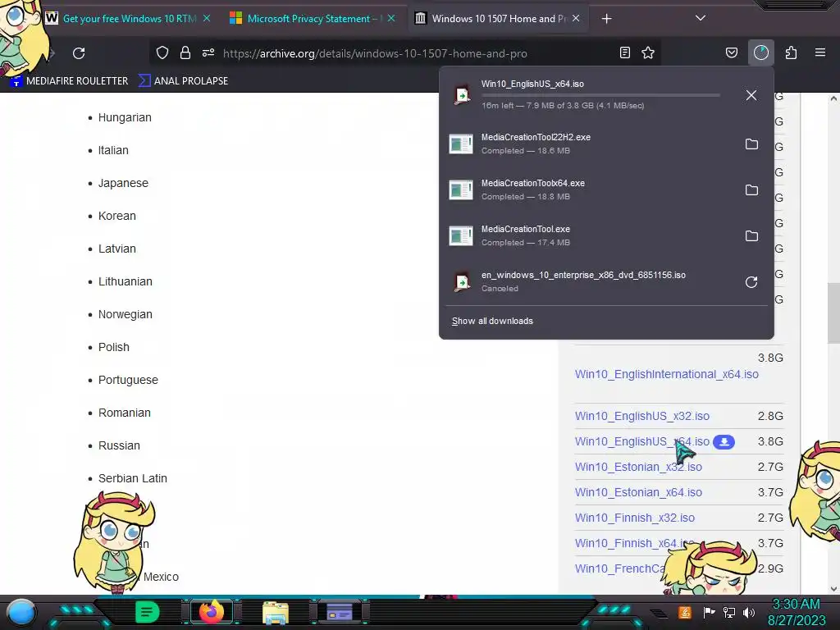Download Win10_Finnish_x32.iso
Image resolution: width=840 pixels, height=630 pixels.
[634, 518]
